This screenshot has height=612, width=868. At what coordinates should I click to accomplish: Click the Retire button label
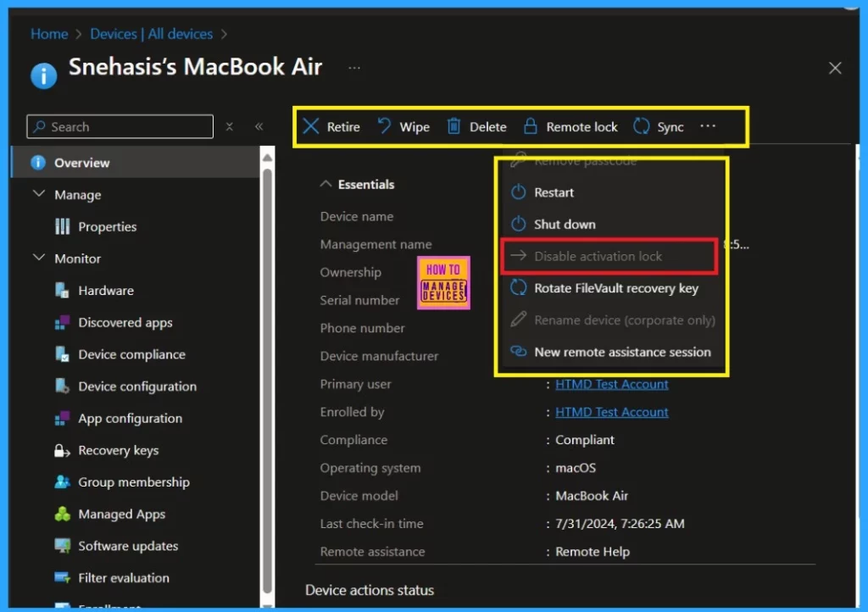343,126
